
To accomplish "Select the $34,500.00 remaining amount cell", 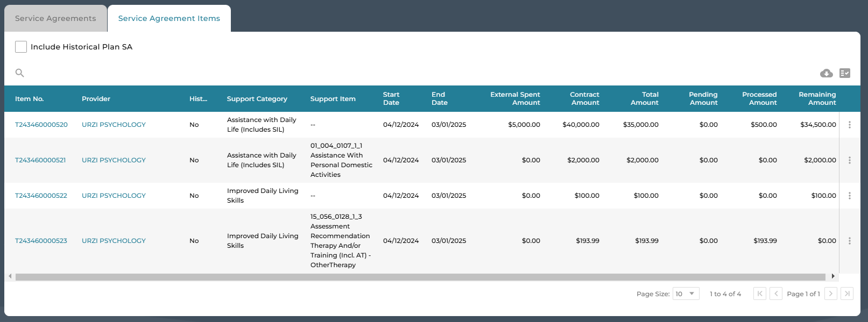I will (818, 125).
